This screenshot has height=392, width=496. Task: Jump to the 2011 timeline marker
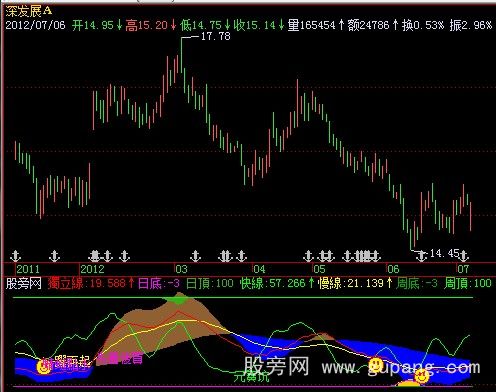pos(28,269)
